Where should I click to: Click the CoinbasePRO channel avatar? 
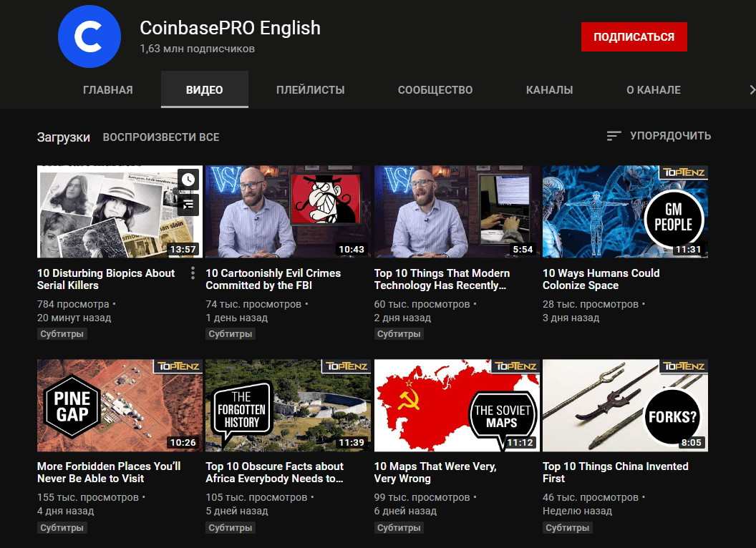tap(89, 36)
